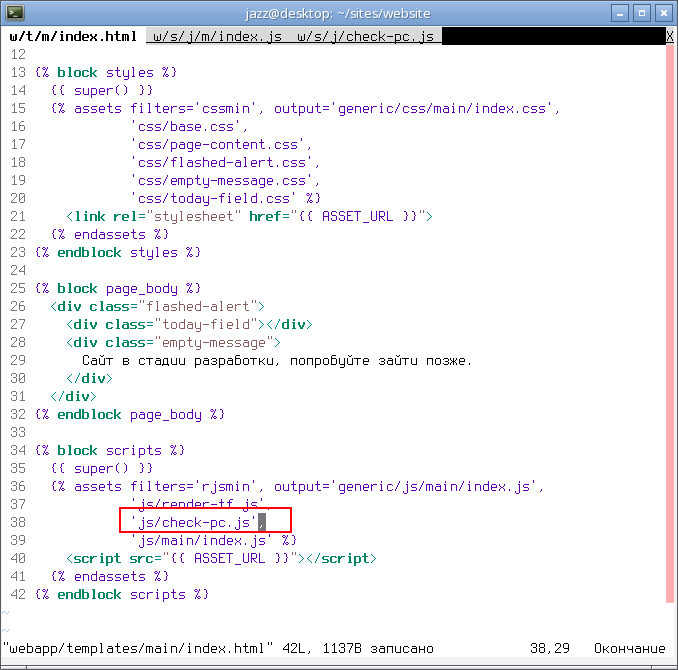Screen dimensions: 678x670
Task: Maximize the terminal window
Action: (642, 13)
